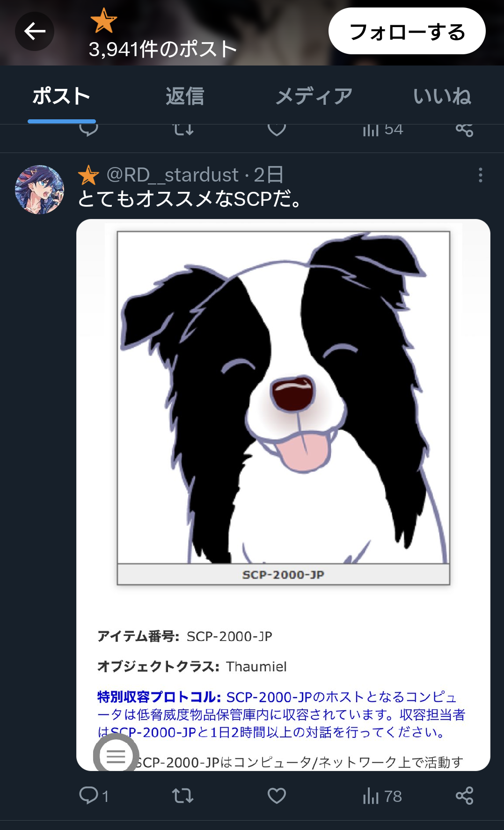Screen dimensions: 504x830
Task: Open more options menu on the post
Action: point(480,175)
